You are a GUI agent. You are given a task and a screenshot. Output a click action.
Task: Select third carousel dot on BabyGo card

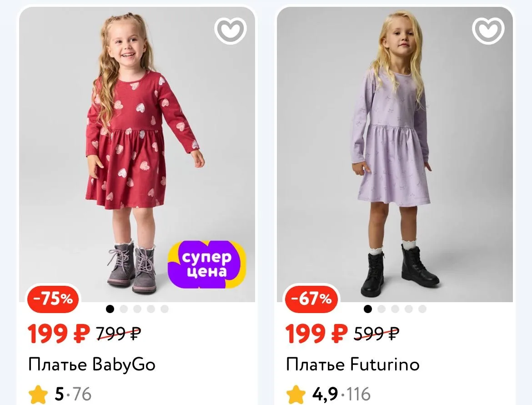click(x=137, y=309)
